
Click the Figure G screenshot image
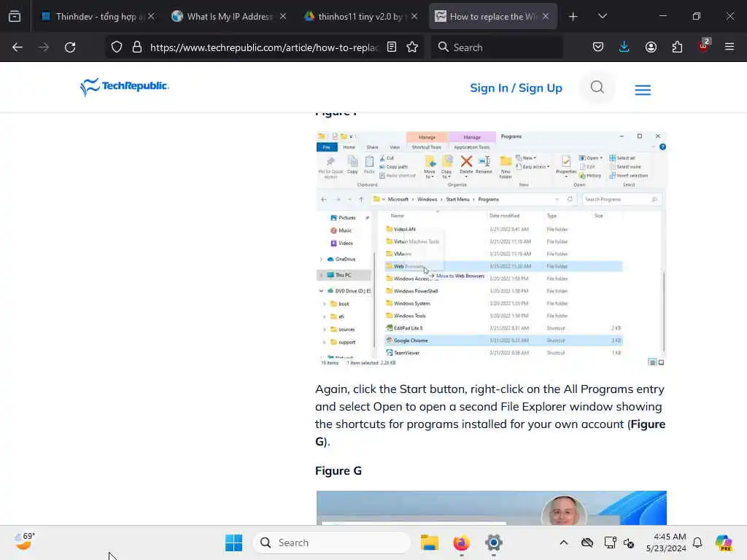pos(491,507)
